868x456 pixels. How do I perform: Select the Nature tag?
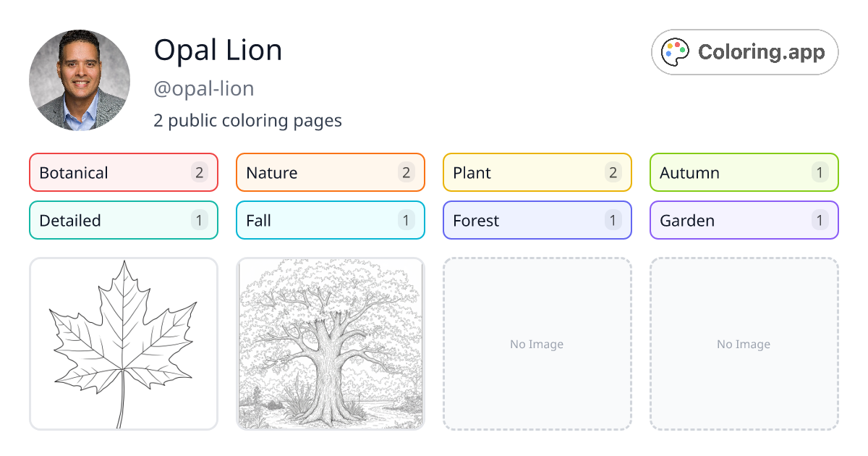tap(330, 172)
